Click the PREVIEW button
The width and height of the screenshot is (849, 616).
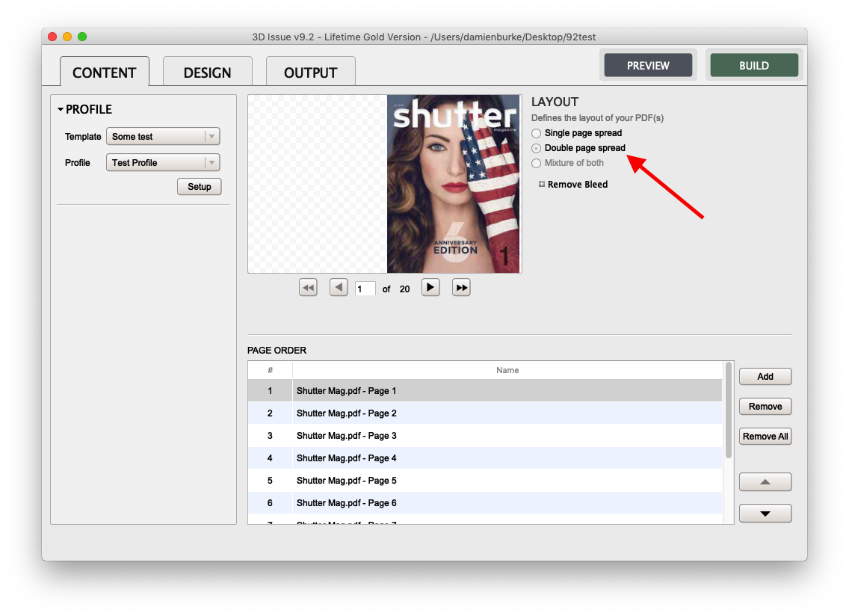pos(648,66)
